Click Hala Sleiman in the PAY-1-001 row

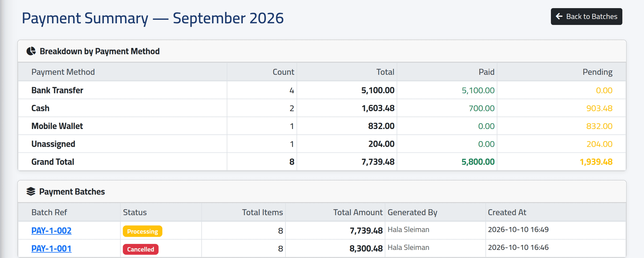click(409, 248)
